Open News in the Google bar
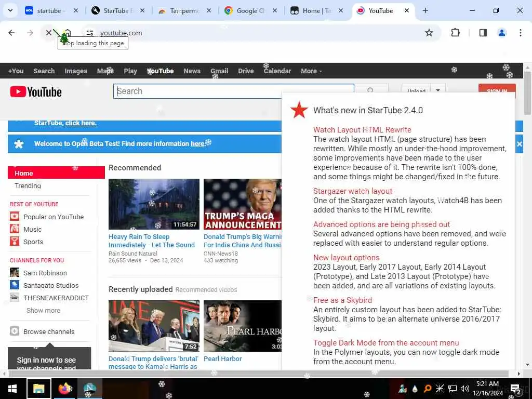The width and height of the screenshot is (532, 399). pyautogui.click(x=192, y=71)
